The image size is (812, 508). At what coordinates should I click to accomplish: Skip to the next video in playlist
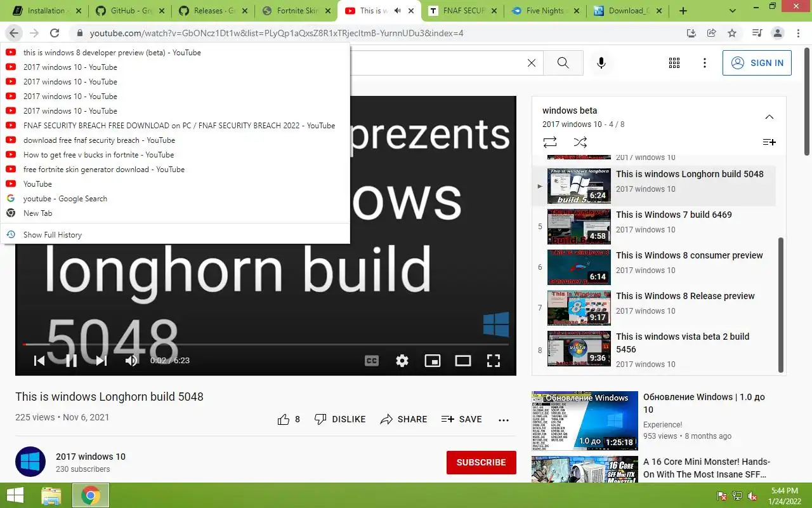101,361
